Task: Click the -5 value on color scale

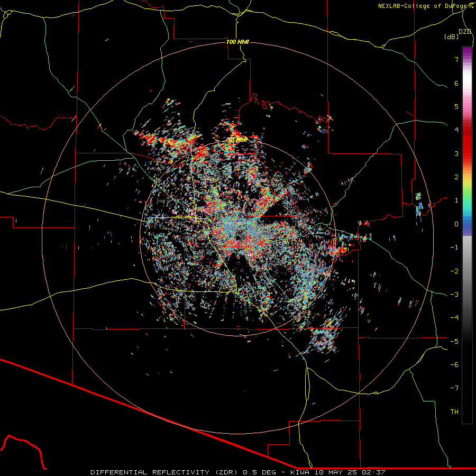Action: point(454,341)
